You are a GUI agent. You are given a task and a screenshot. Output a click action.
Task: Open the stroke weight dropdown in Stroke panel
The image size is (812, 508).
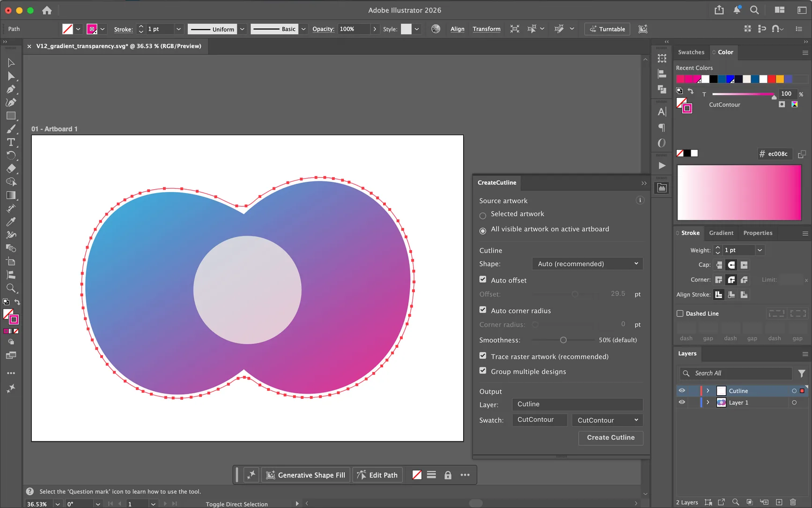pos(760,250)
